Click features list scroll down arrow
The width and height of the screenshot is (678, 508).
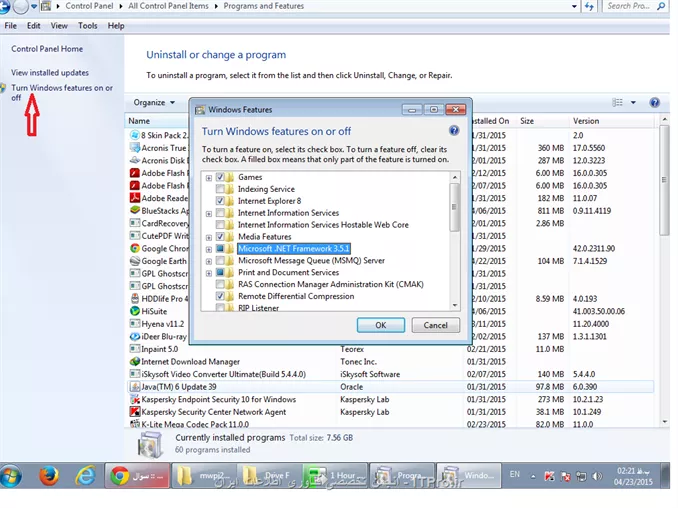[454, 305]
